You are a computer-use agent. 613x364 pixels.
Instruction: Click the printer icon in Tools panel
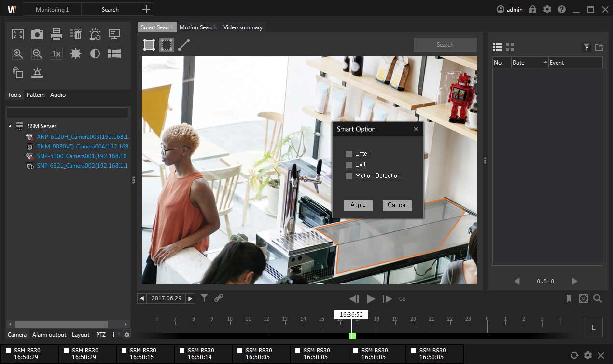pyautogui.click(x=56, y=34)
